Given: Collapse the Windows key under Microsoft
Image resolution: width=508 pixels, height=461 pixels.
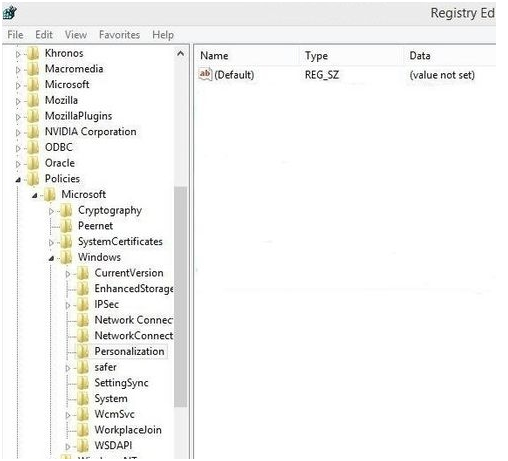Looking at the screenshot, I should pyautogui.click(x=51, y=258).
